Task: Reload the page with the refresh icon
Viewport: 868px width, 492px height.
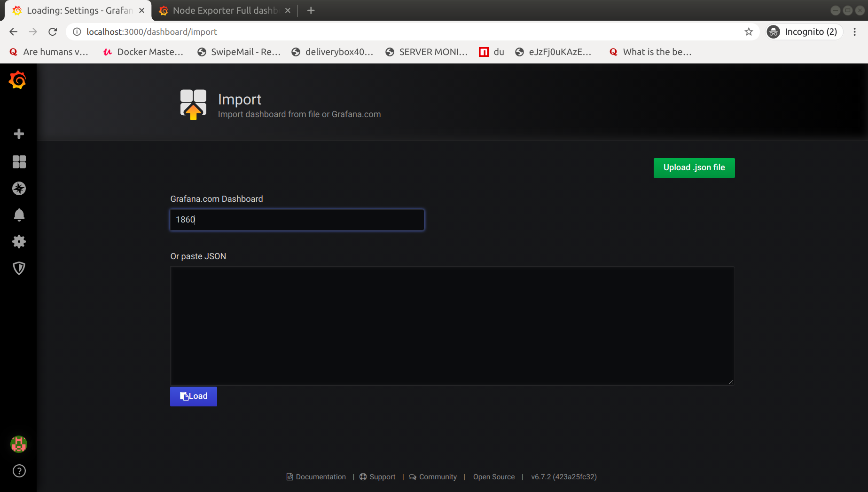Action: [53, 32]
